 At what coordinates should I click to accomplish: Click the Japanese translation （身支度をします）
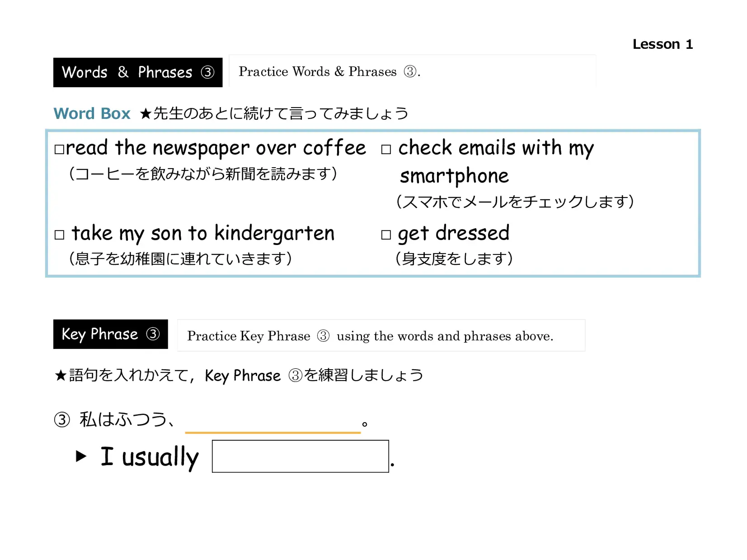(454, 259)
